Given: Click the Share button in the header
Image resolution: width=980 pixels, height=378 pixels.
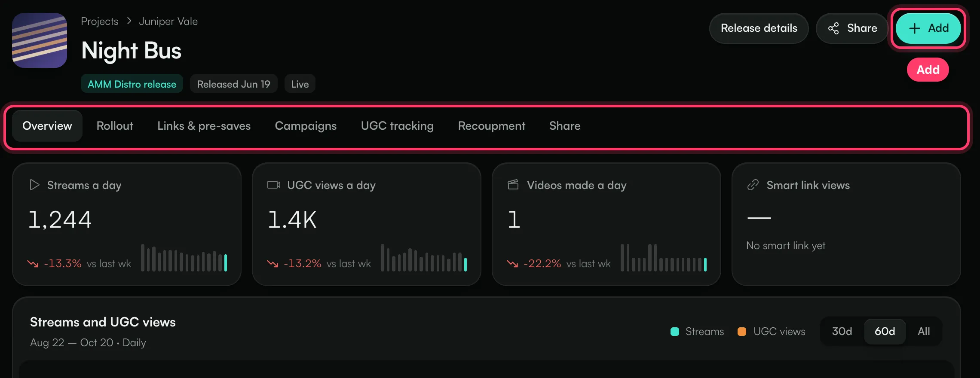Looking at the screenshot, I should (852, 28).
